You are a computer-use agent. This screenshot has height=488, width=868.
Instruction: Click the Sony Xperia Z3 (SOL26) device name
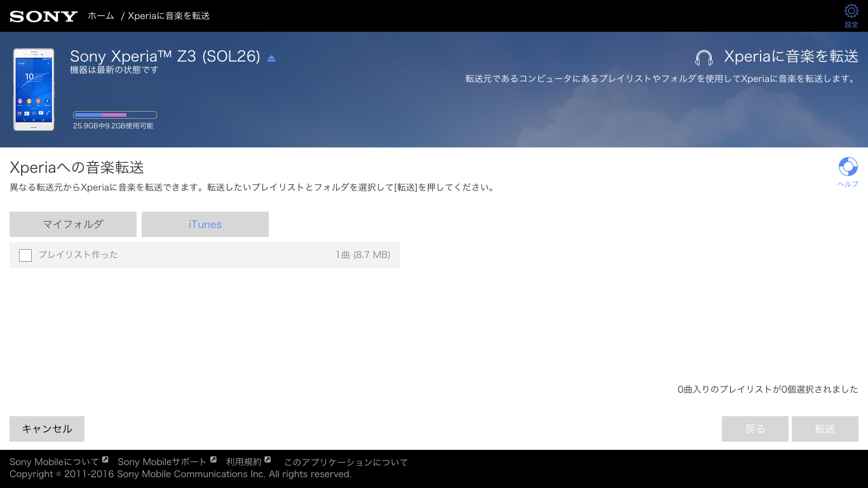(x=165, y=57)
